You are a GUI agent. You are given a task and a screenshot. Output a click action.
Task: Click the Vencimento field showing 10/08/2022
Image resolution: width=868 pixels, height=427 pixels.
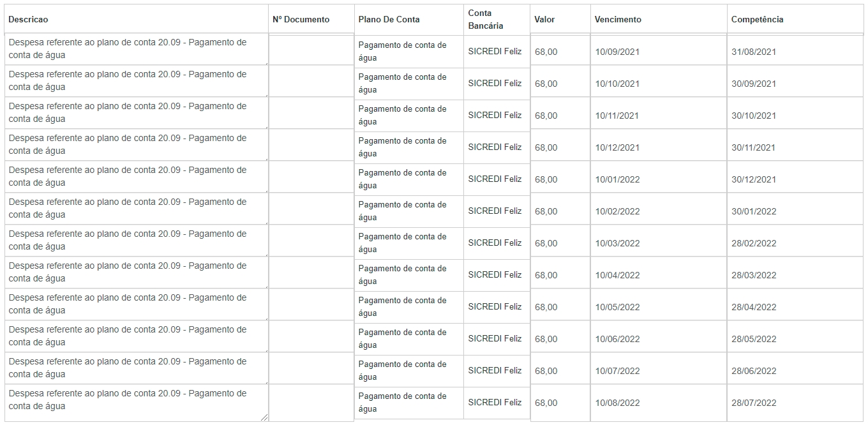657,403
